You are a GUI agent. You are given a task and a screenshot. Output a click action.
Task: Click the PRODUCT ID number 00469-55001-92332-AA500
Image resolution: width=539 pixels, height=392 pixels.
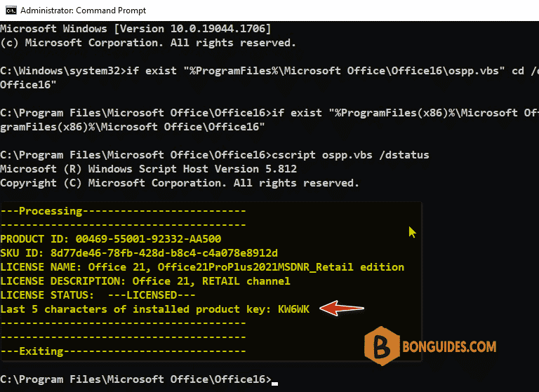pyautogui.click(x=148, y=238)
